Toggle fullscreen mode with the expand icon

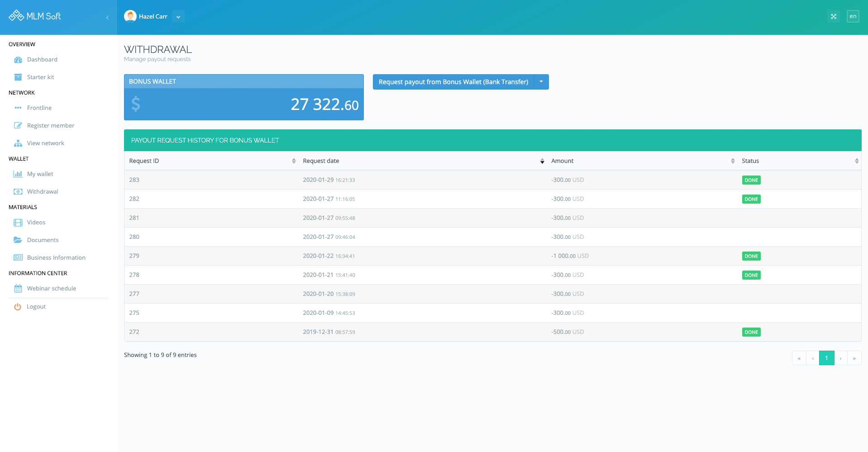point(833,17)
